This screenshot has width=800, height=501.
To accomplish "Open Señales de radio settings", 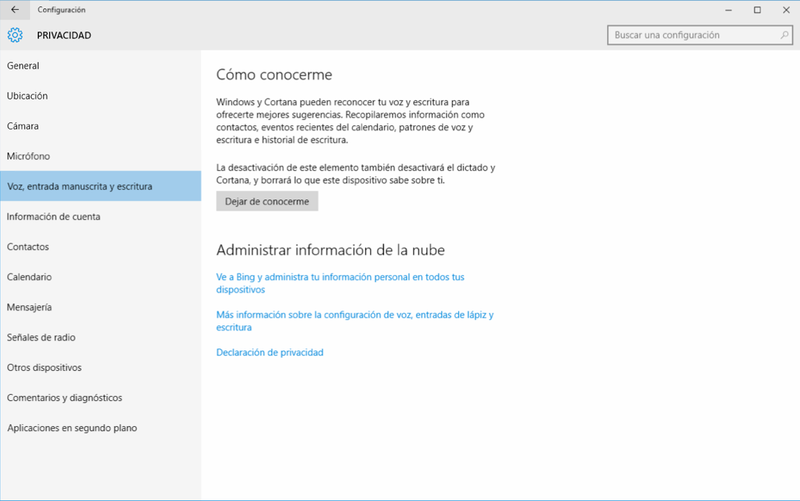I will click(x=101, y=337).
